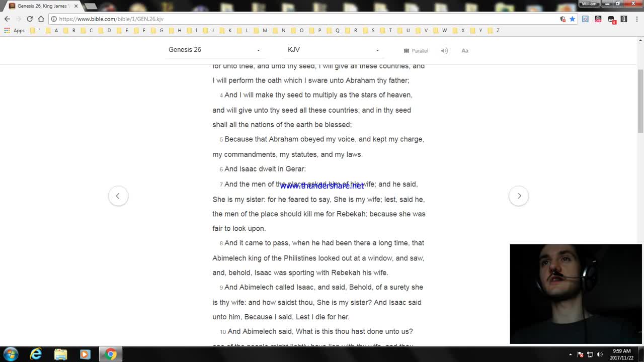Click the site info icon before the URL
644x362 pixels.
[54, 19]
